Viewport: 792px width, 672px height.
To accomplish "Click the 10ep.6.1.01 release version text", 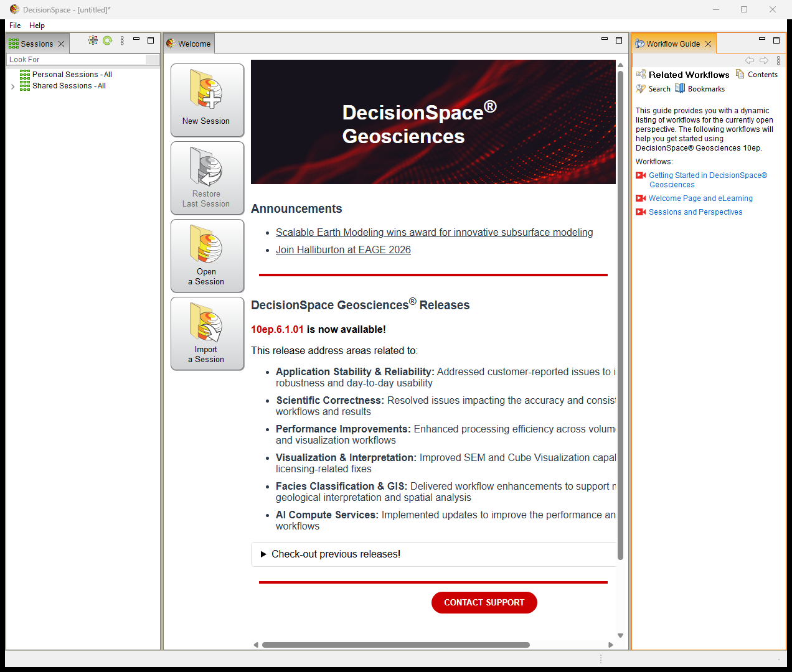I will coord(277,330).
